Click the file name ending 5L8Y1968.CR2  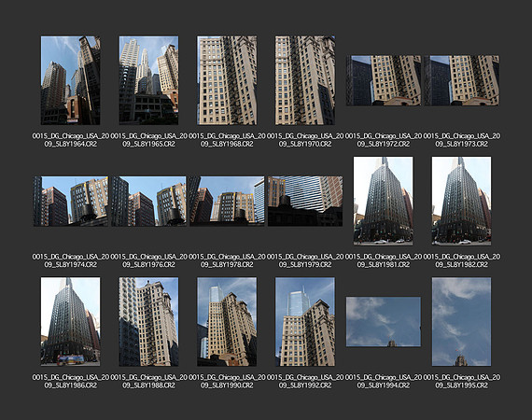coord(227,140)
